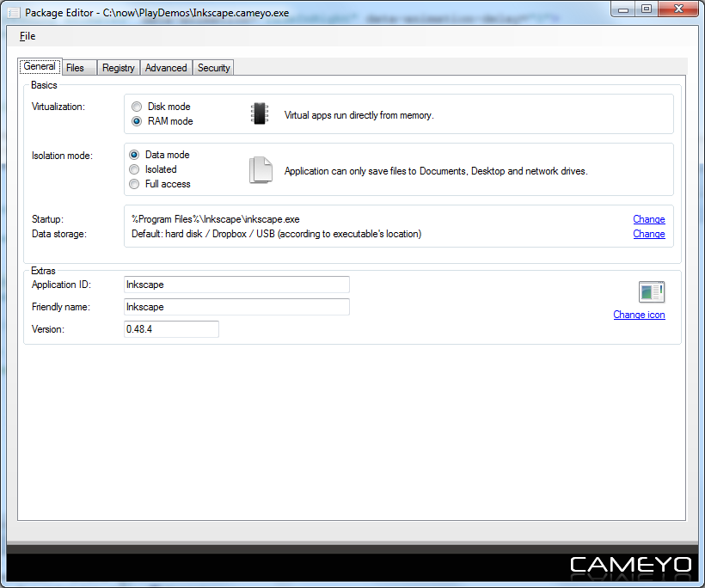Click the memory chip icon for RAM mode

260,113
